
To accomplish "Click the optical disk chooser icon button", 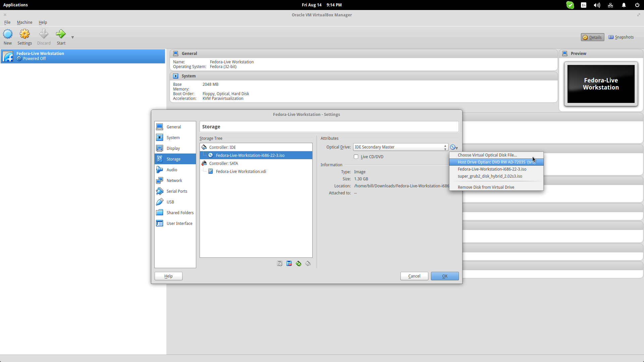I will pos(454,147).
